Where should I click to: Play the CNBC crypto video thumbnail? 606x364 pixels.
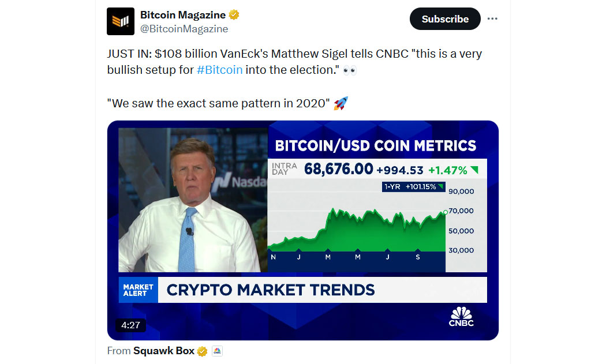(302, 230)
